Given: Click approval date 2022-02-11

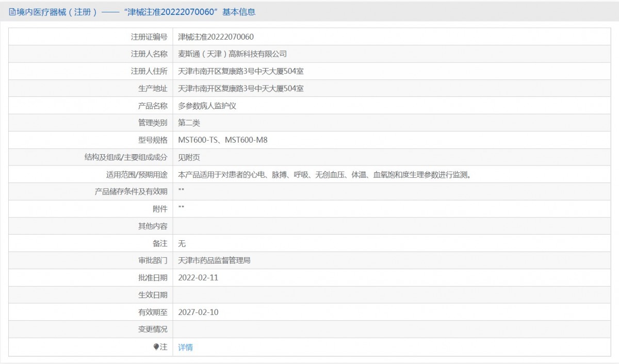Looking at the screenshot, I should pos(198,277).
